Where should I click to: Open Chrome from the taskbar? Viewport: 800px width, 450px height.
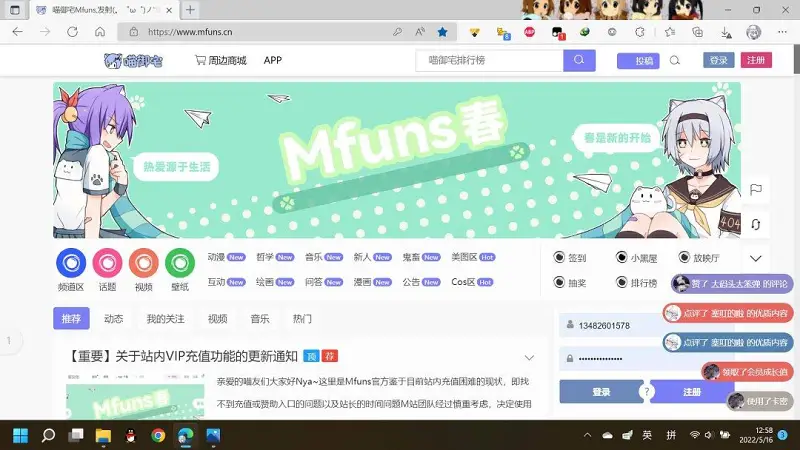[x=158, y=435]
